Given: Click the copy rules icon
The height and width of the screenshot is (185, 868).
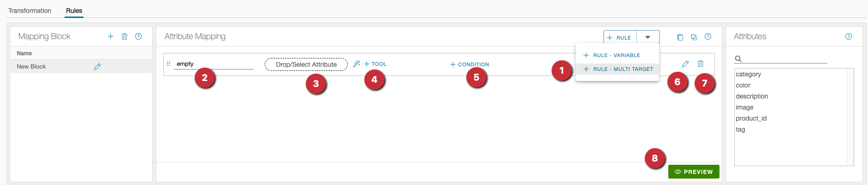Looking at the screenshot, I should pos(680,37).
